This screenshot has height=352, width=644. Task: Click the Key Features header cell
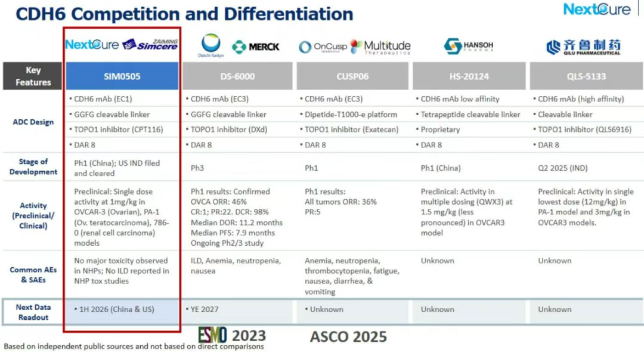[x=33, y=76]
